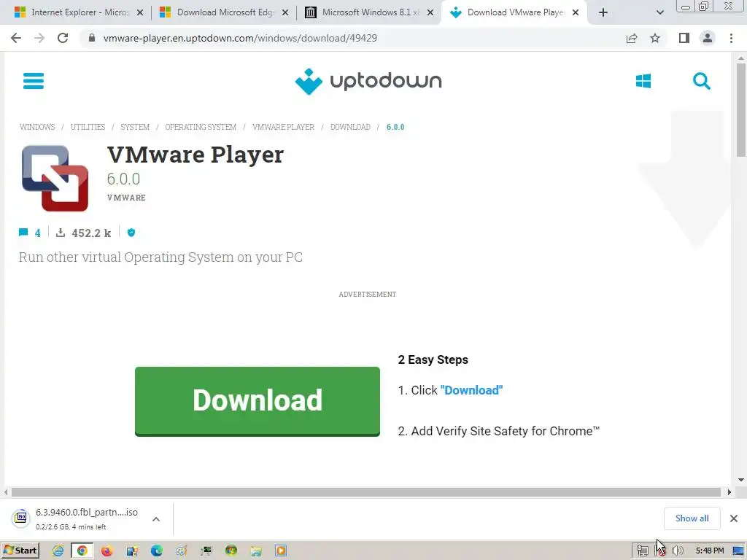The height and width of the screenshot is (560, 747).
Task: Expand the ISO download options chevron
Action: 156,519
